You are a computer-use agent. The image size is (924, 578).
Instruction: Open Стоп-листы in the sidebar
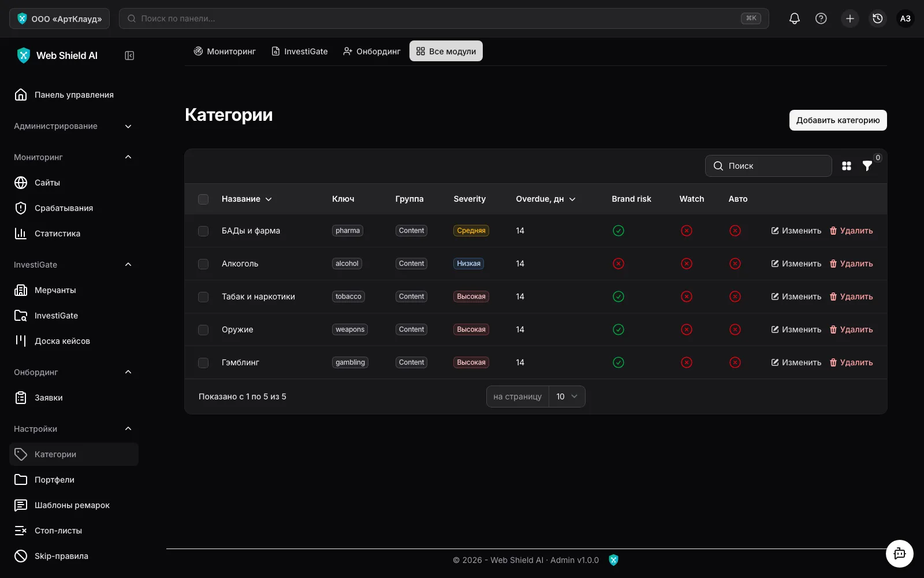[74, 531]
